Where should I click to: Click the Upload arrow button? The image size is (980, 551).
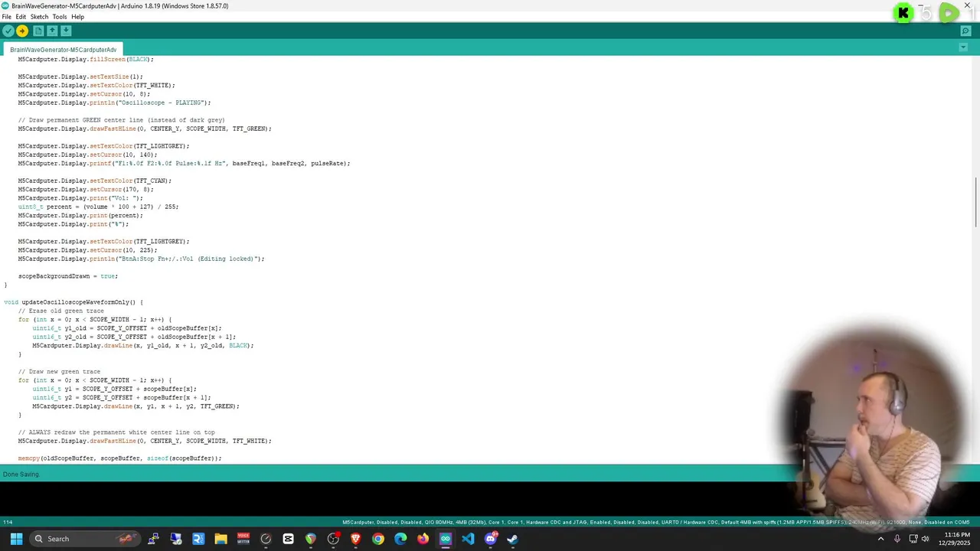(22, 31)
